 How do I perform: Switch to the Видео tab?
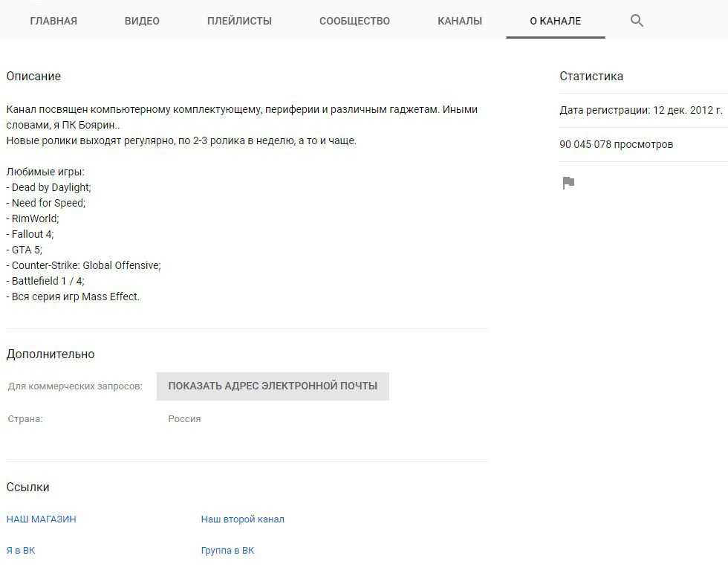click(142, 21)
